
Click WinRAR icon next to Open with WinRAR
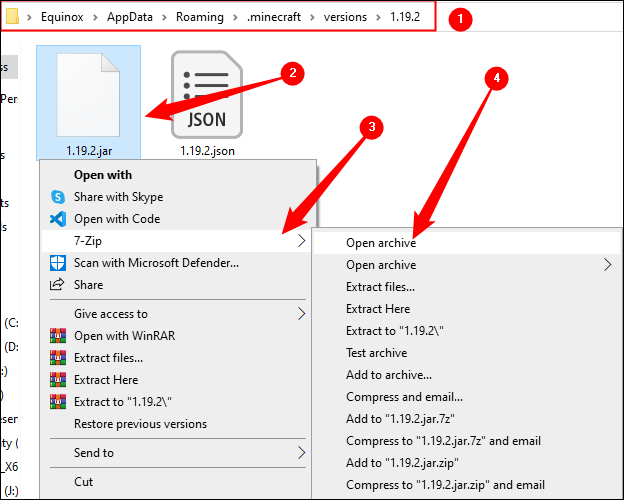pos(58,336)
